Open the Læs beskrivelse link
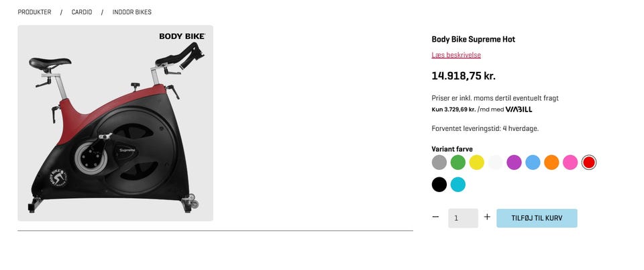 pyautogui.click(x=456, y=55)
